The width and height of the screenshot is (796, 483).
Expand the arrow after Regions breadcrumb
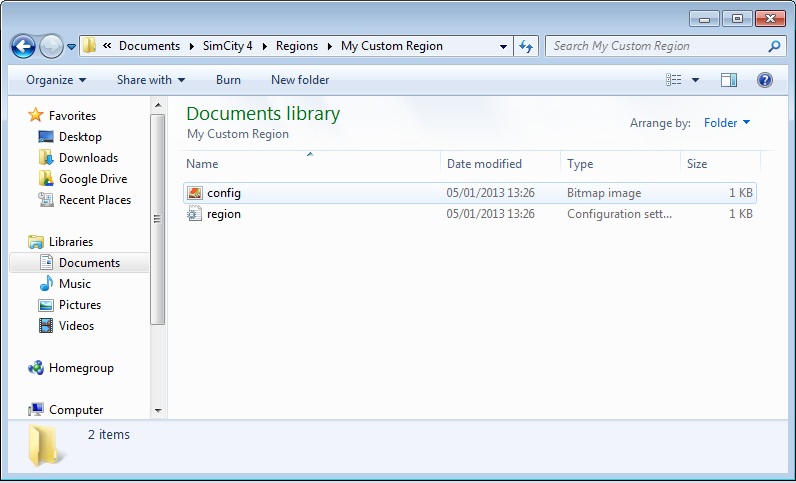point(329,47)
